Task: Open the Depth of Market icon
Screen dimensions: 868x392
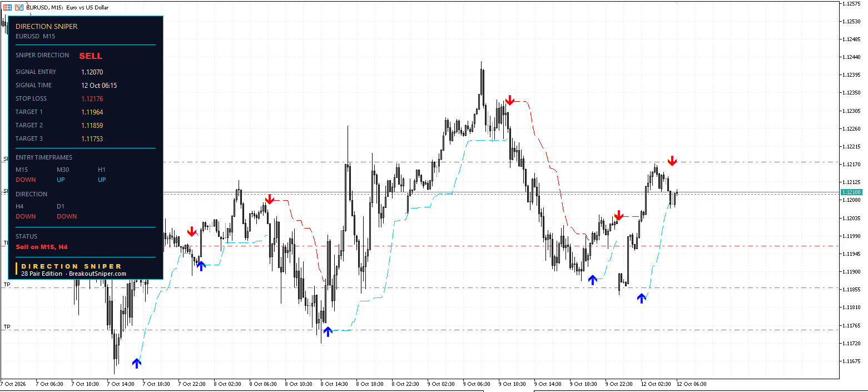Action: pos(18,7)
